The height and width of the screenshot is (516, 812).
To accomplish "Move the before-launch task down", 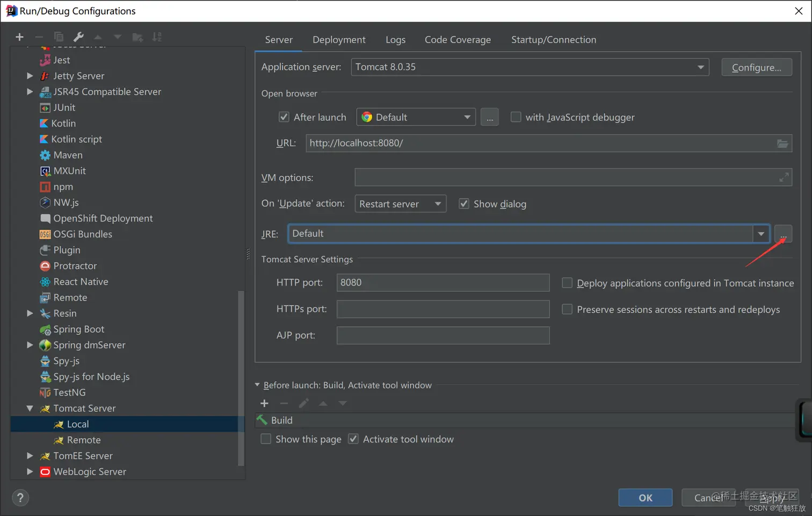I will click(x=343, y=403).
